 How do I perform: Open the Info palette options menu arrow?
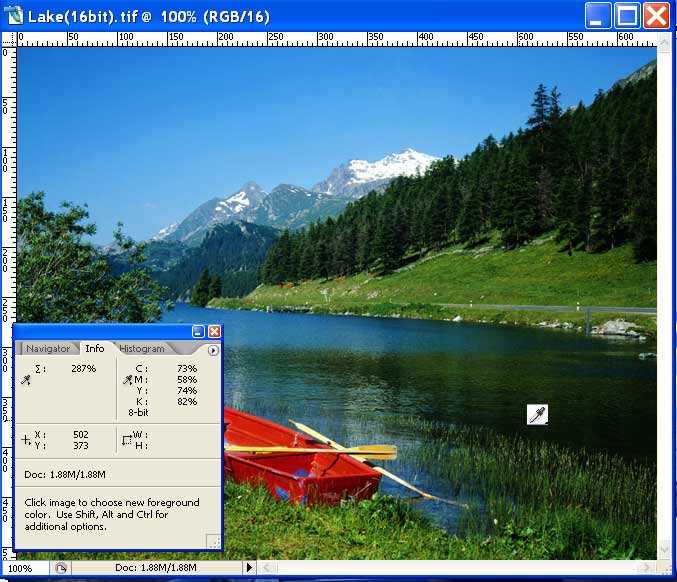click(x=213, y=350)
